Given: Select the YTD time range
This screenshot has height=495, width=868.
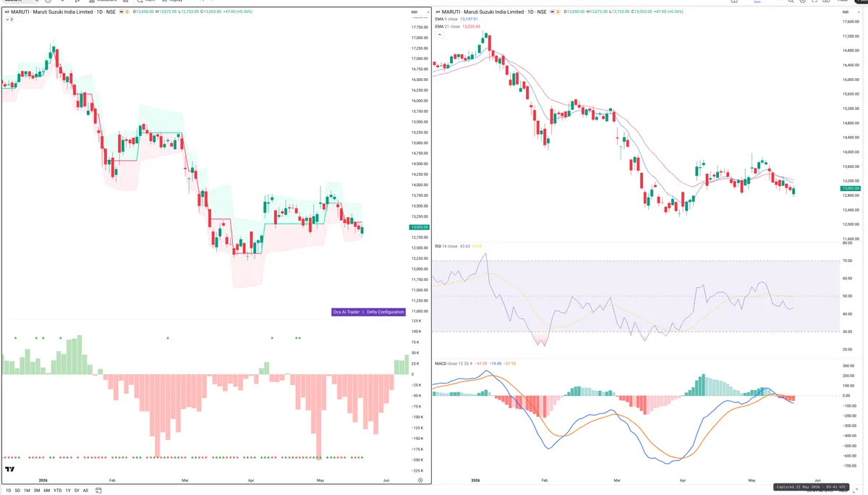Looking at the screenshot, I should 58,491.
